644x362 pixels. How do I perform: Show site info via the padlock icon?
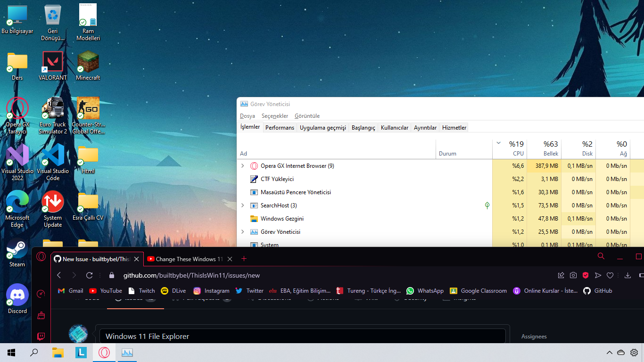[112, 275]
